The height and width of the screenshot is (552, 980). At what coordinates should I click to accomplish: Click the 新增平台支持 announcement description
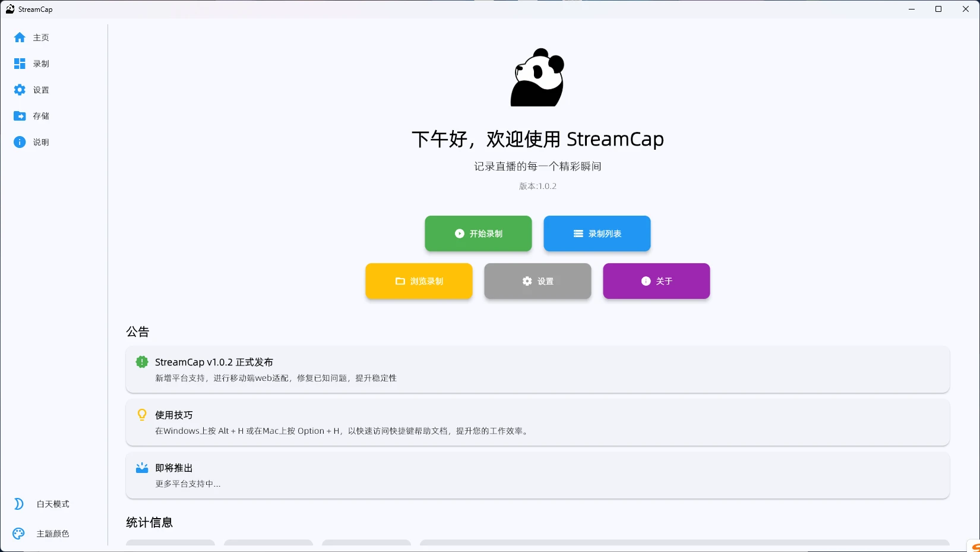[276, 378]
